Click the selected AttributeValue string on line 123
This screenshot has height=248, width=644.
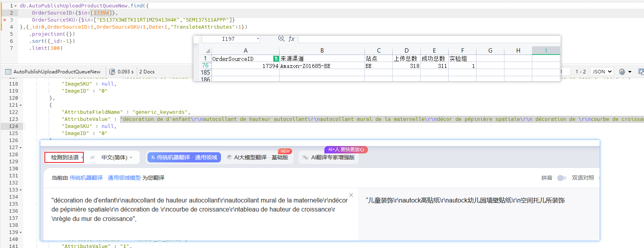(x=382, y=119)
